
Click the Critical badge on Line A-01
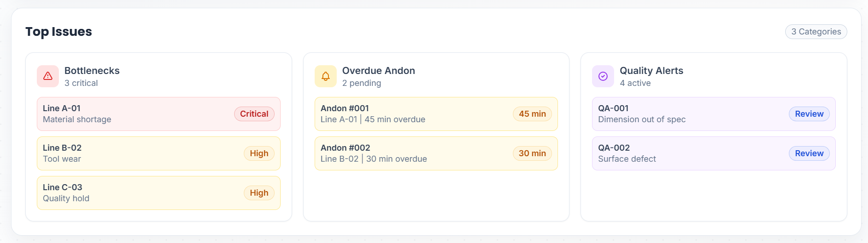click(254, 114)
